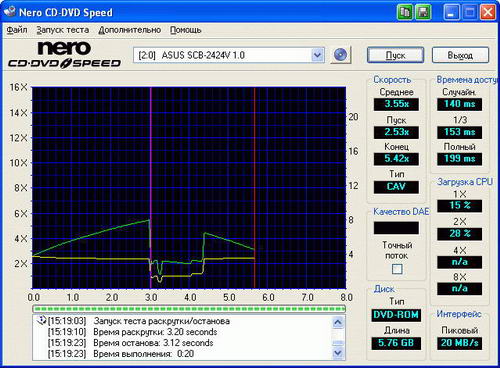Select the drive combo box showing ASUS SCB-2424V 1.0
Viewport: 500px width, 368px height.
click(x=229, y=55)
